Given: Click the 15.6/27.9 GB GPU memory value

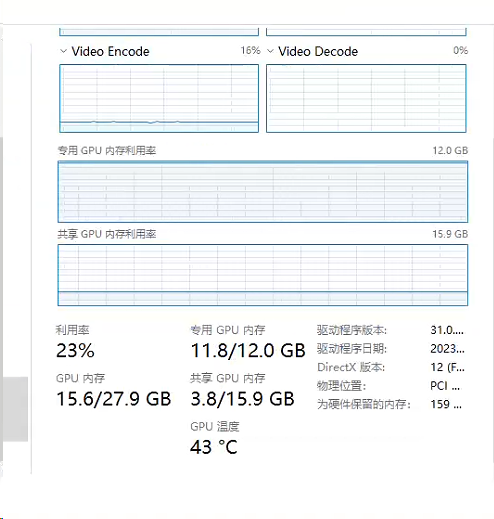Looking at the screenshot, I should [x=114, y=399].
